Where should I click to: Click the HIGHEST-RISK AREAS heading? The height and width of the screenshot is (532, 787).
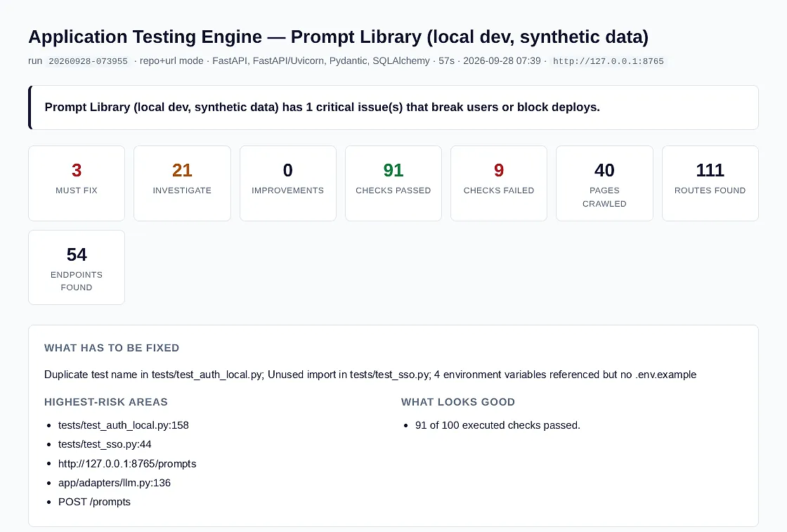[106, 402]
